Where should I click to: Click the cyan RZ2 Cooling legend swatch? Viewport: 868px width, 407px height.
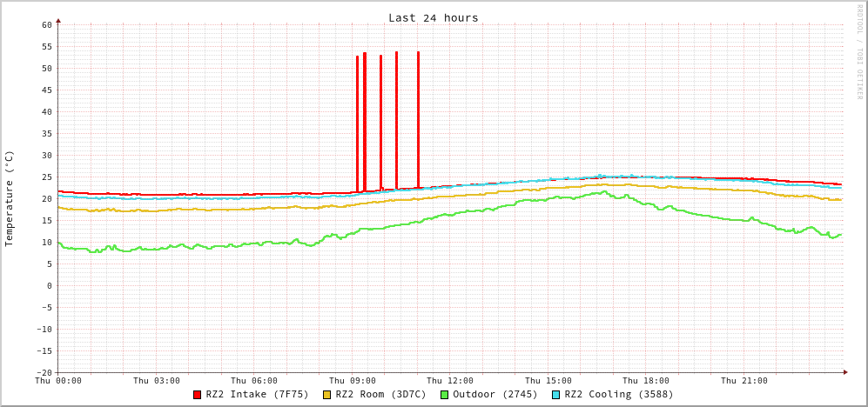pos(556,395)
